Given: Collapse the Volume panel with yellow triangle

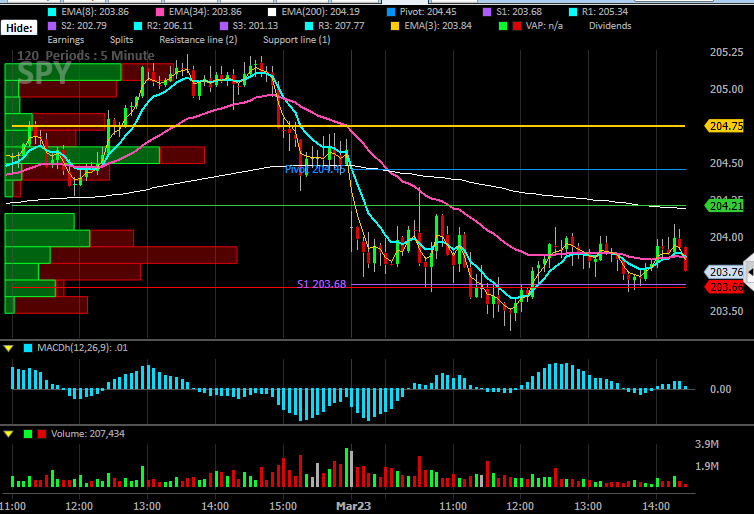Looking at the screenshot, I should point(8,434).
